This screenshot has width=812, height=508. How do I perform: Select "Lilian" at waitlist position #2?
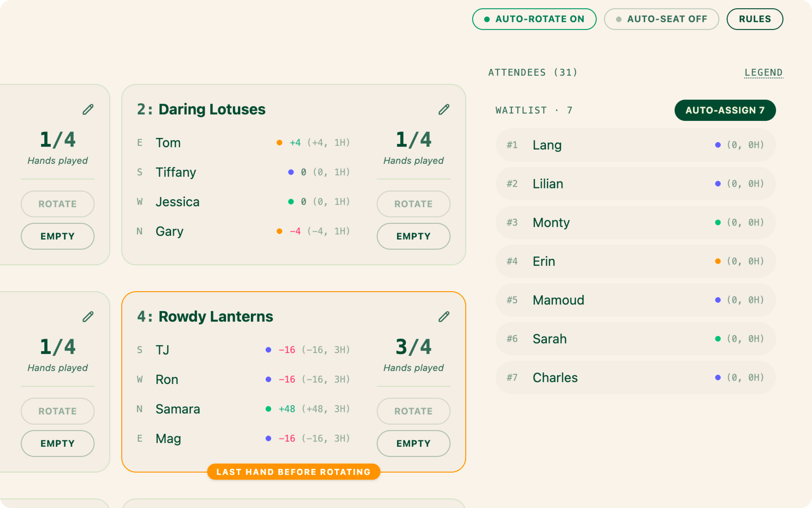coord(548,184)
